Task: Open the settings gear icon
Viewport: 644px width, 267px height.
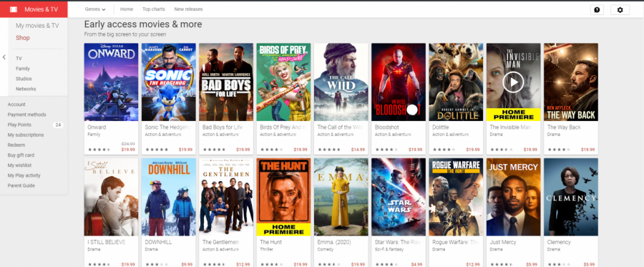Action: (x=620, y=10)
